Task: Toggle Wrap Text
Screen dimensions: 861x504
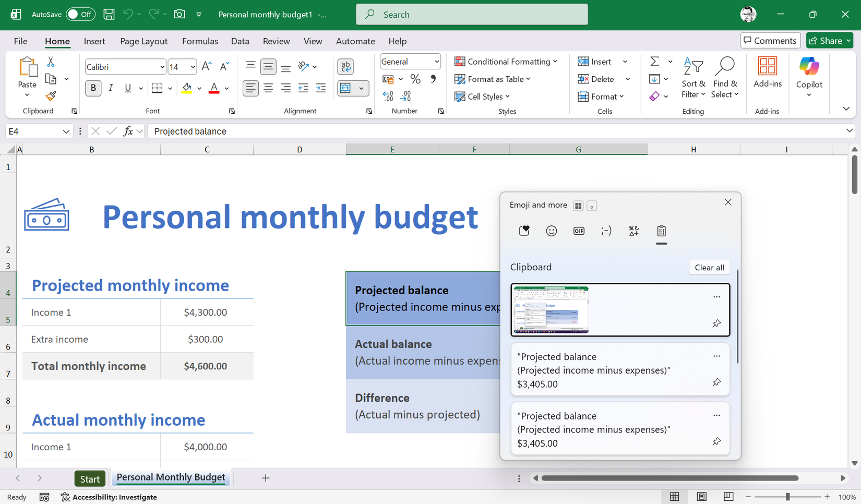Action: tap(345, 66)
